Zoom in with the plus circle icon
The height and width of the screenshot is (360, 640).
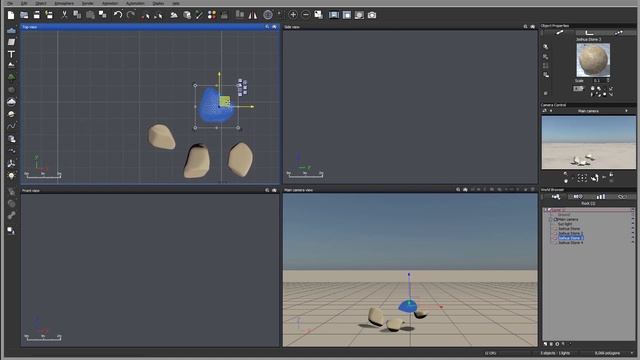(x=293, y=15)
